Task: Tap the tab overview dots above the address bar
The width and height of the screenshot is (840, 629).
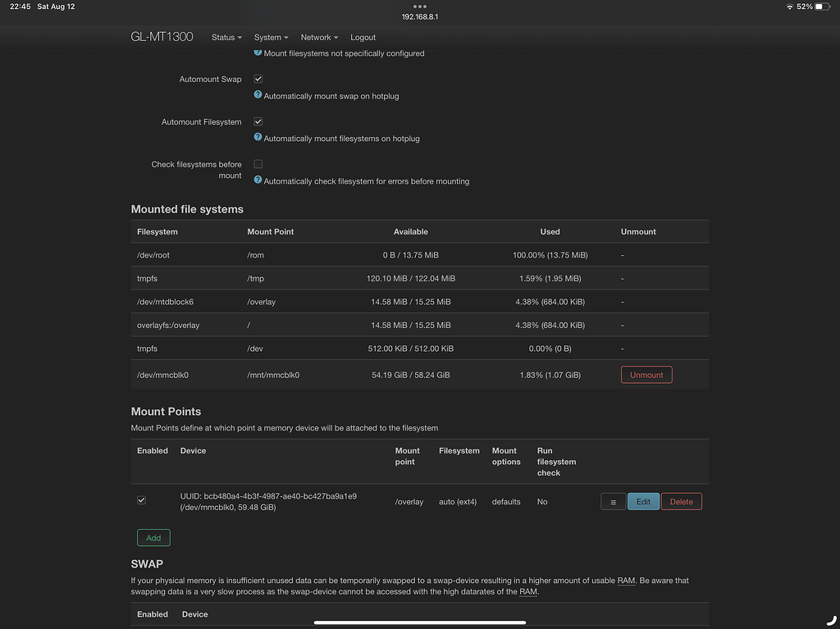Action: (x=419, y=6)
